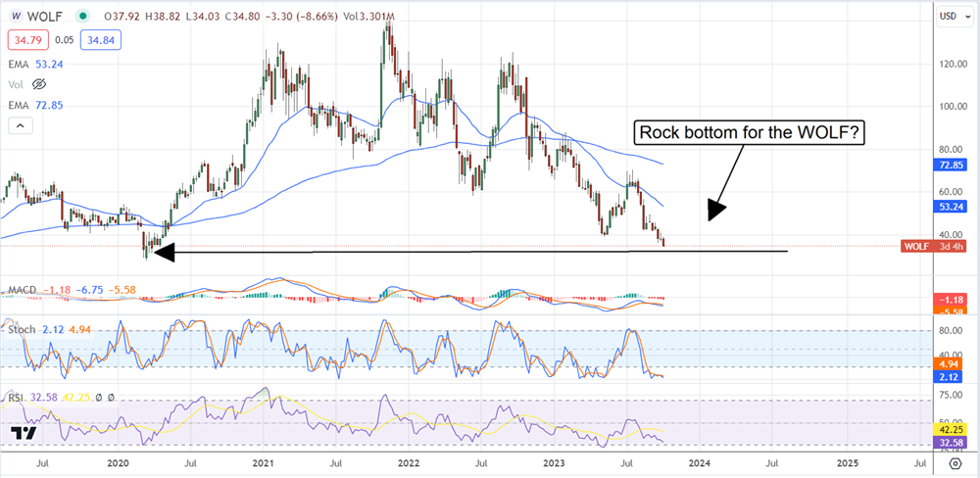
Task: Click the H38.82 high price value
Action: (x=163, y=16)
